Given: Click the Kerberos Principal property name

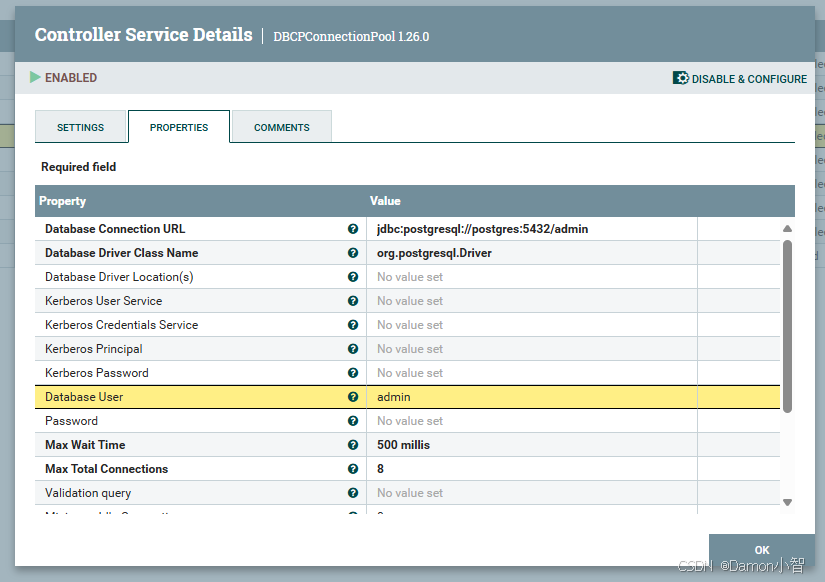Looking at the screenshot, I should point(93,349).
